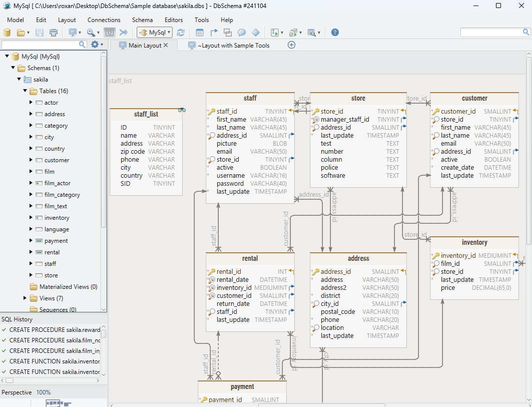
Task: Expand the actor table node
Action: point(31,102)
